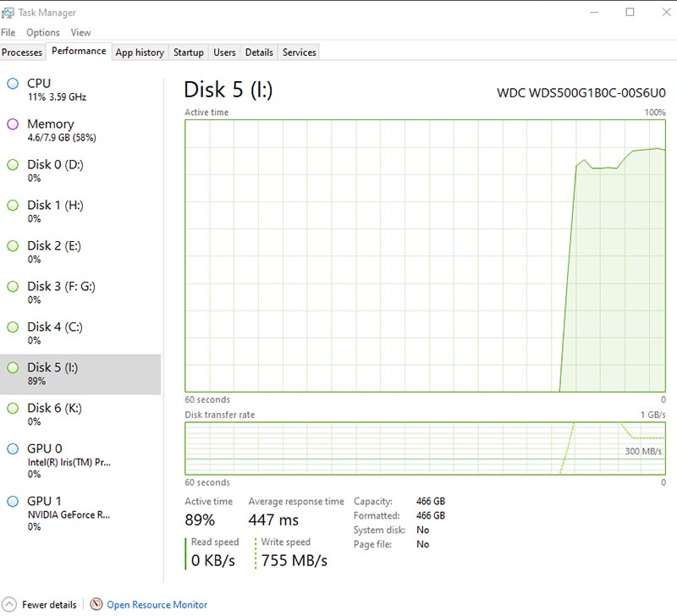
Task: Select the GPU 0 label
Action: (x=45, y=448)
